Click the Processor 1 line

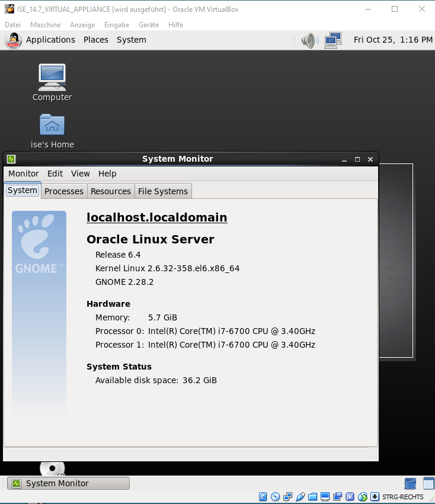pos(205,345)
